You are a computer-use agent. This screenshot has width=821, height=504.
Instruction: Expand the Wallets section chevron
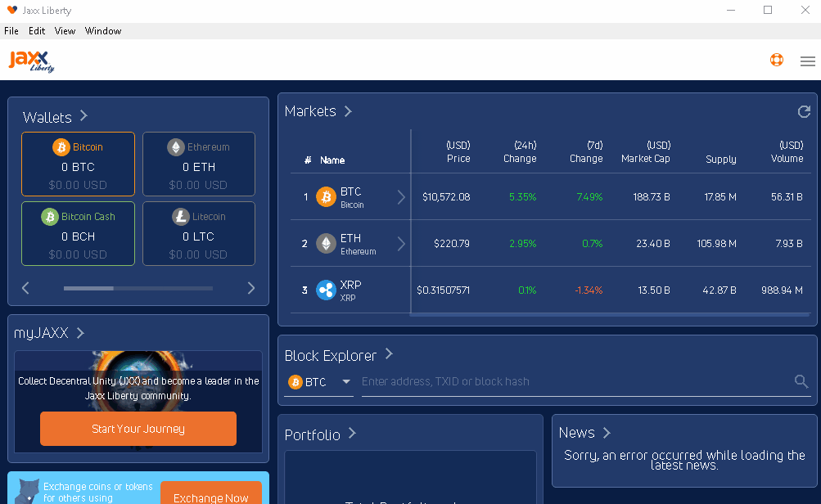point(83,115)
